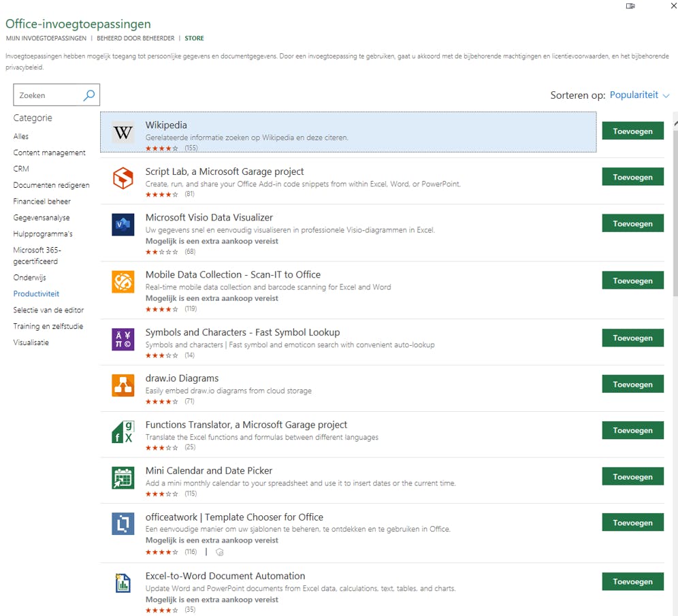Click the search magnifier icon
The image size is (678, 616).
tap(89, 95)
